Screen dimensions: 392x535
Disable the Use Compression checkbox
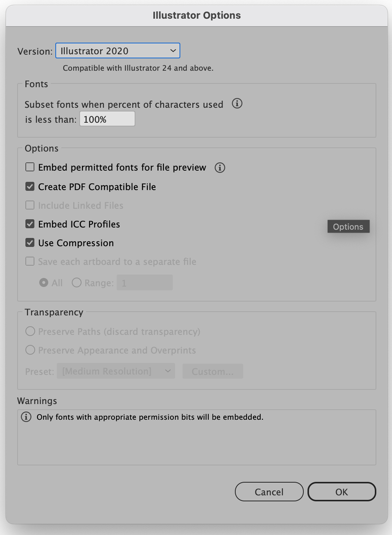coord(30,243)
